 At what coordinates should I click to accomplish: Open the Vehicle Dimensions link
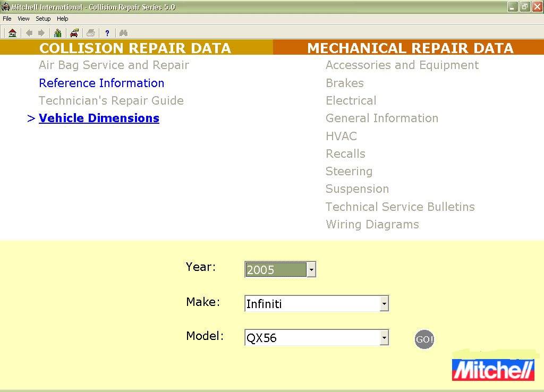coord(99,118)
